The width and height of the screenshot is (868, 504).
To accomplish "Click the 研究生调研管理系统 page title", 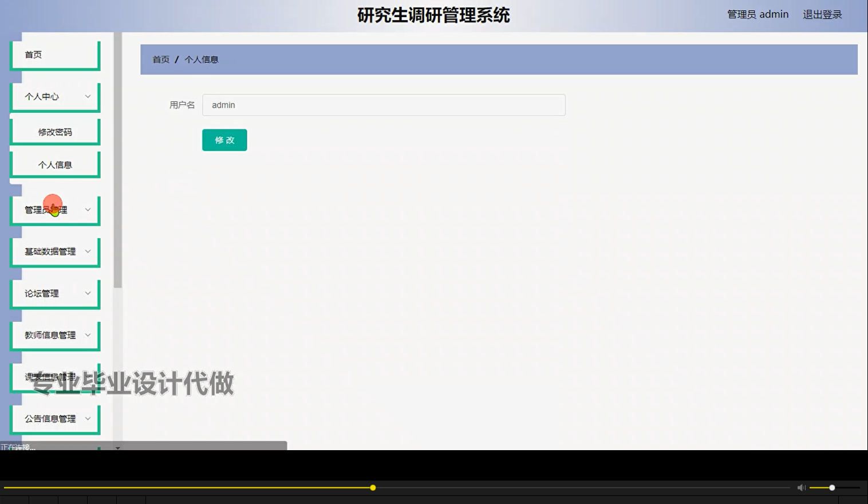I will (x=433, y=15).
